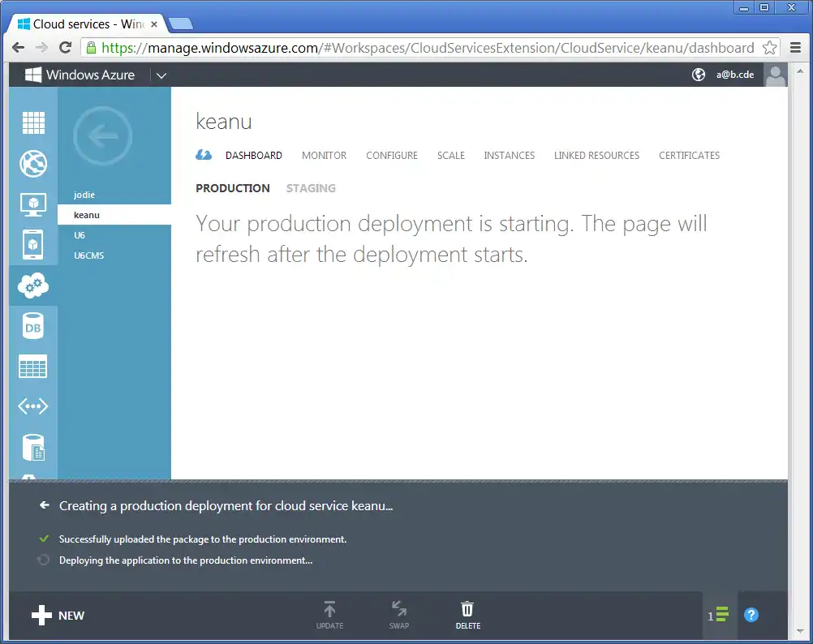Select the keanu cloud service
The width and height of the screenshot is (813, 644).
click(x=114, y=215)
